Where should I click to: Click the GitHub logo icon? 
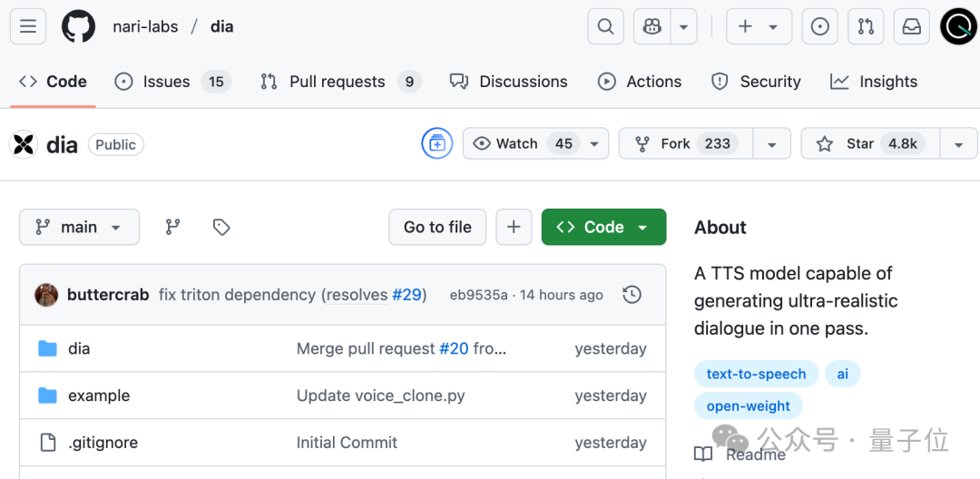click(x=78, y=26)
